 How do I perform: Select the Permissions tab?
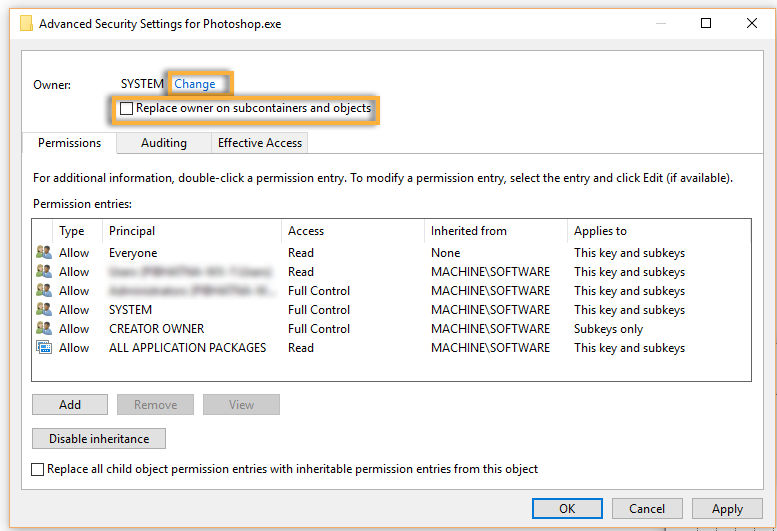point(69,143)
